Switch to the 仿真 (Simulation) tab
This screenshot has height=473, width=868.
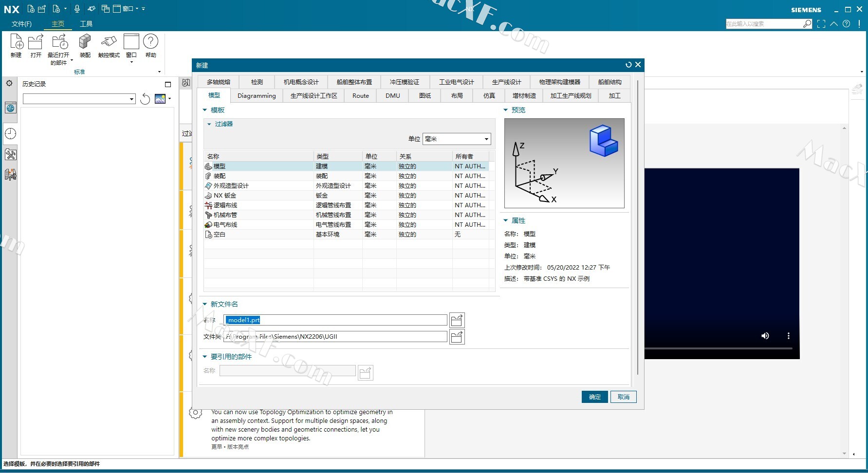click(x=489, y=96)
